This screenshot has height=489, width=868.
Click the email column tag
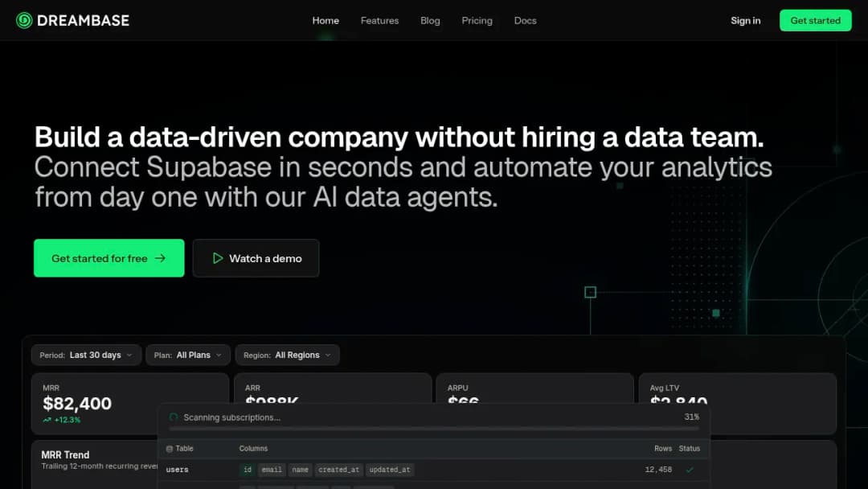(272, 470)
